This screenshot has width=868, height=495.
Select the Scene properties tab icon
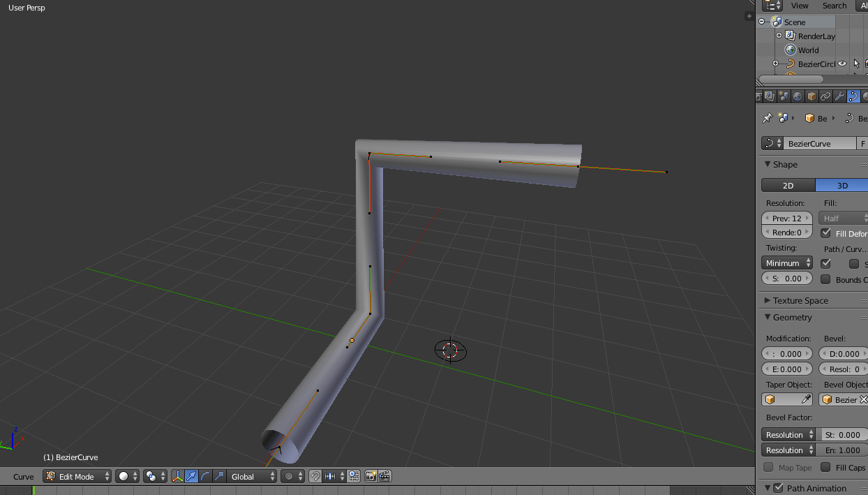point(783,96)
